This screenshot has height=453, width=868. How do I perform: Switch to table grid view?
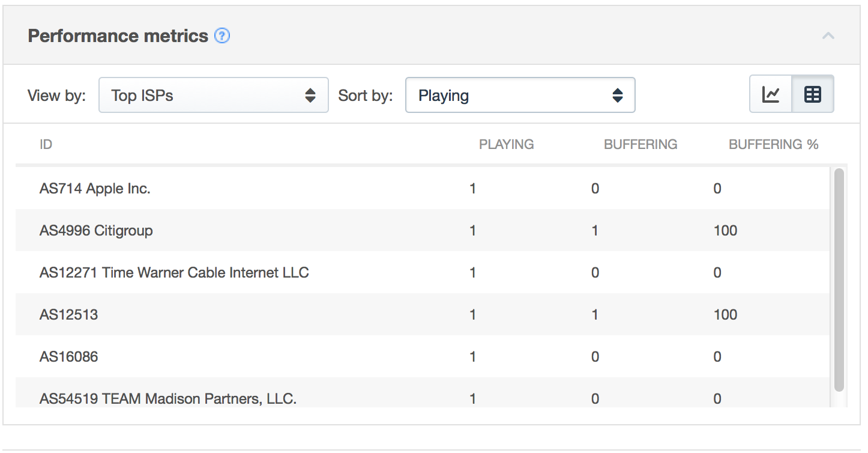[813, 94]
